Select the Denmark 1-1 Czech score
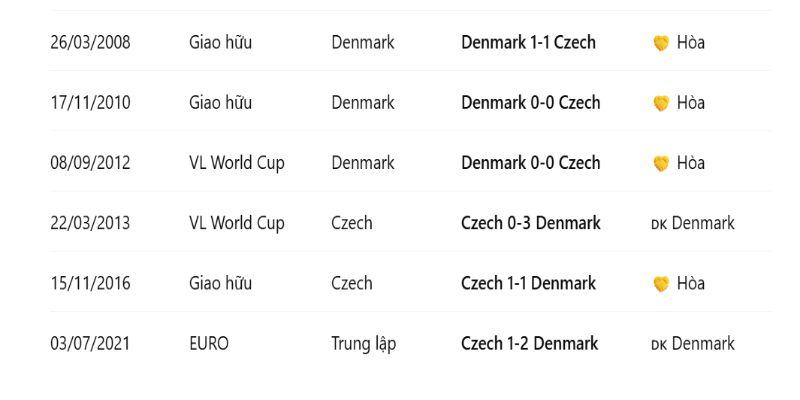The height and width of the screenshot is (400, 800). pyautogui.click(x=528, y=43)
